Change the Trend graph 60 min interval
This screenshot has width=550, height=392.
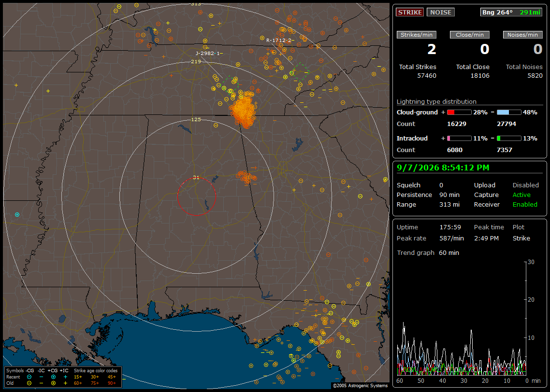[449, 252]
